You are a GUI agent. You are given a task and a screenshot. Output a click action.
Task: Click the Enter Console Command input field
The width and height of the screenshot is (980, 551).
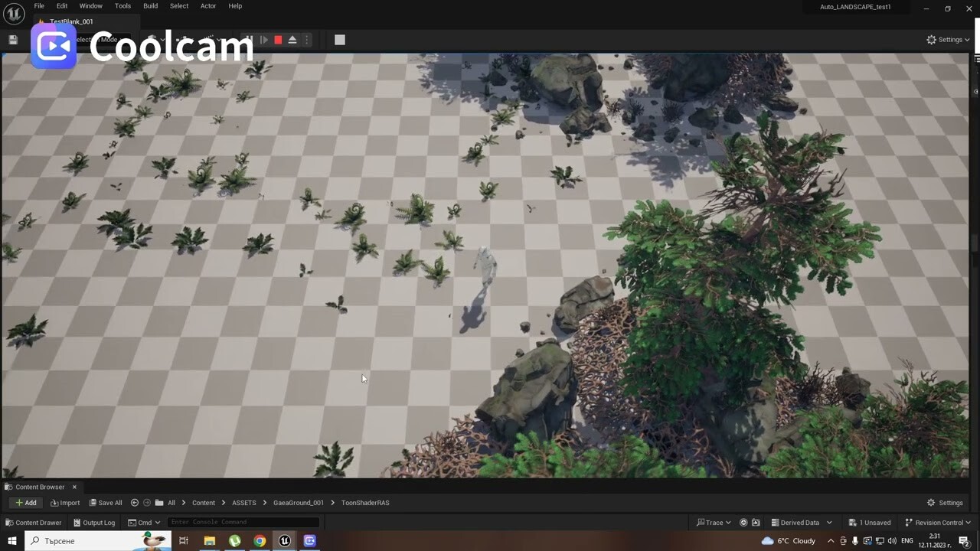pos(243,522)
